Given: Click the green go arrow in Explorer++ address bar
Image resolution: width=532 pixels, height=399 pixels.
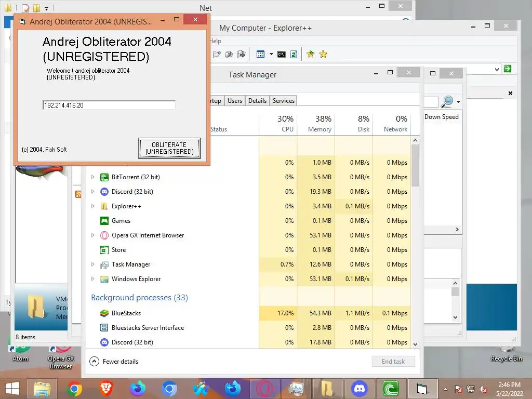Looking at the screenshot, I should (508, 69).
